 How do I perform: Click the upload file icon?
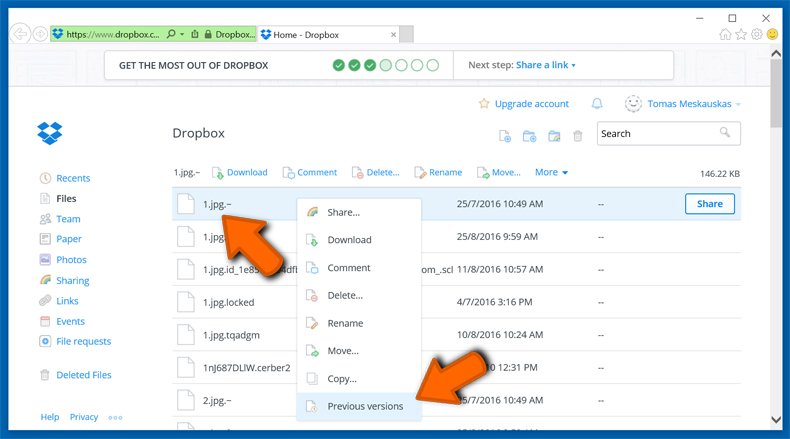coord(505,136)
